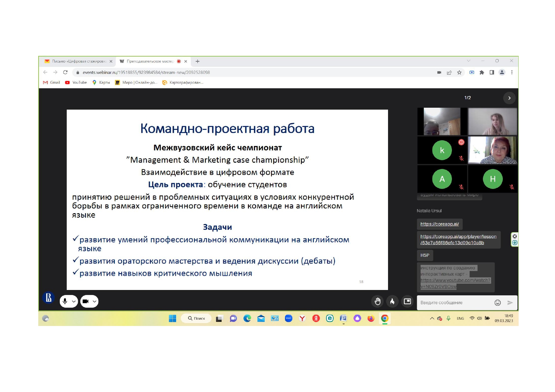Viewport: 555px width, 392px height.
Task: Click the raise hand icon
Action: [x=378, y=301]
